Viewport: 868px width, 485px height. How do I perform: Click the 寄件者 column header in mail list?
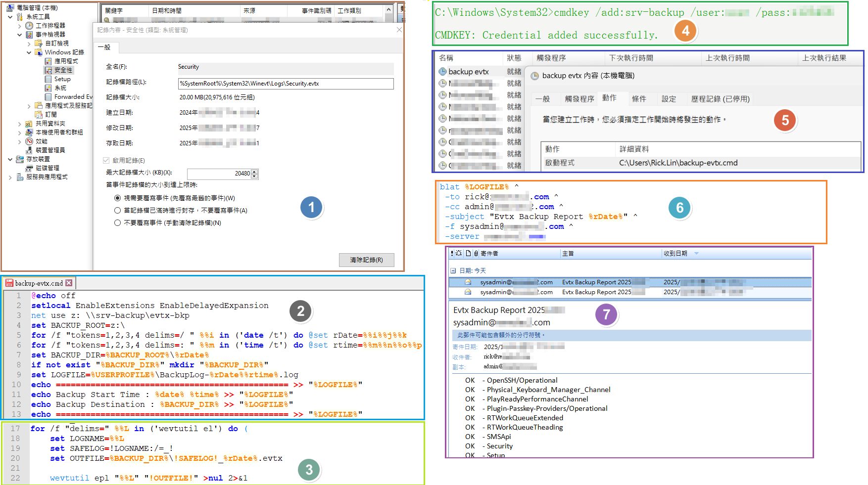coord(489,253)
